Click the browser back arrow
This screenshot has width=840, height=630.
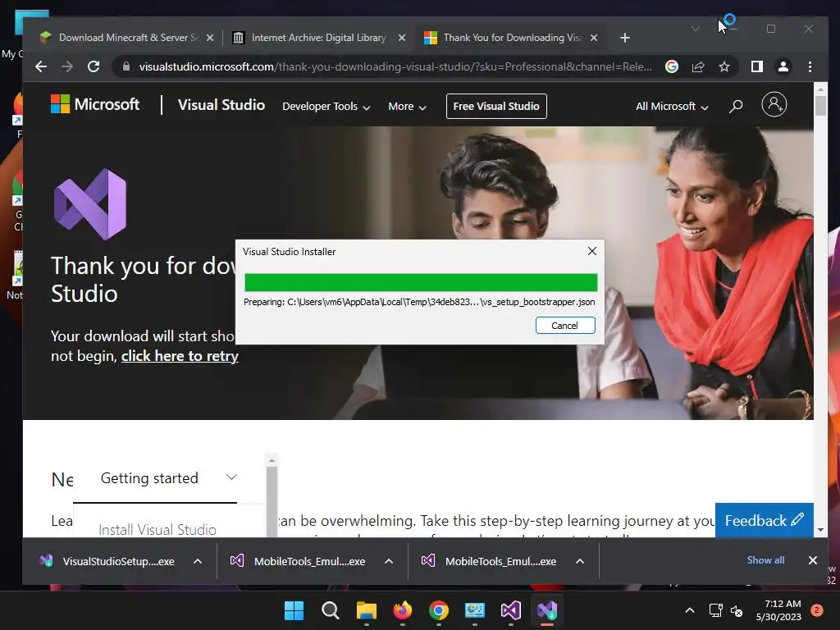tap(41, 66)
